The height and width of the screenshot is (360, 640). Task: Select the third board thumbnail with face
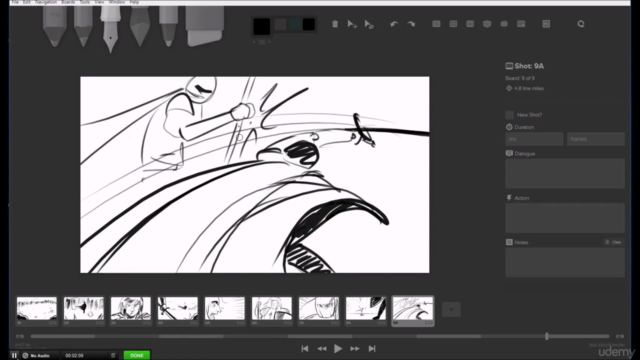(131, 311)
